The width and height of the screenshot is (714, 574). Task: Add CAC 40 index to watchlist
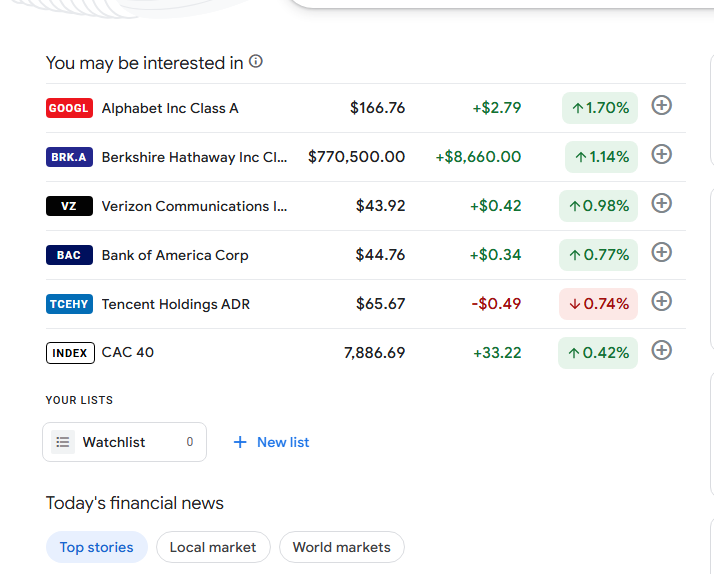[x=661, y=350]
